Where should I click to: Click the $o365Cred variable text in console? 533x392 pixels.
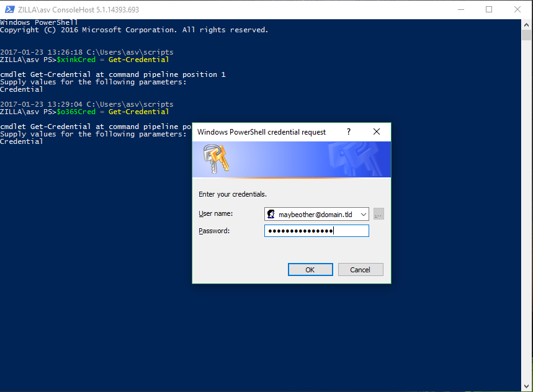(76, 112)
